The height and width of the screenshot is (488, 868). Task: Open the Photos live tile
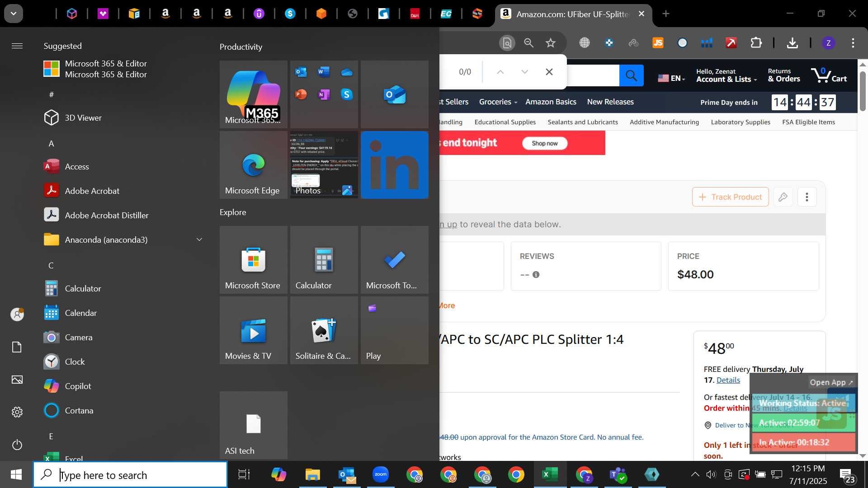coord(324,165)
